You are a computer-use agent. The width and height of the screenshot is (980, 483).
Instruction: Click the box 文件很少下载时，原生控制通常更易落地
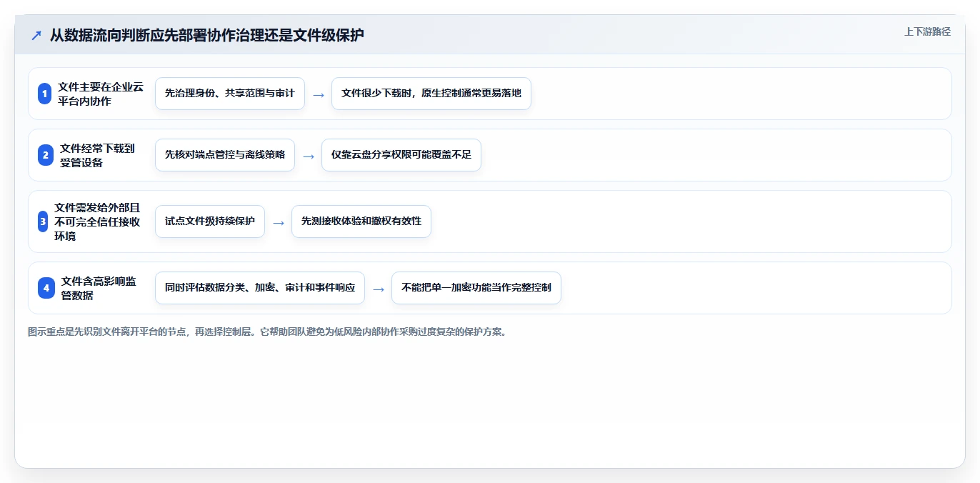[431, 94]
